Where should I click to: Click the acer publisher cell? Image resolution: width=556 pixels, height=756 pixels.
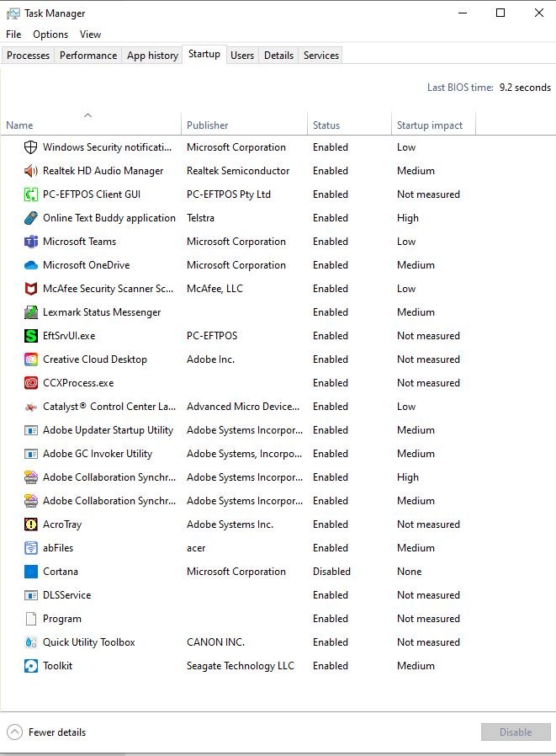[x=196, y=548]
